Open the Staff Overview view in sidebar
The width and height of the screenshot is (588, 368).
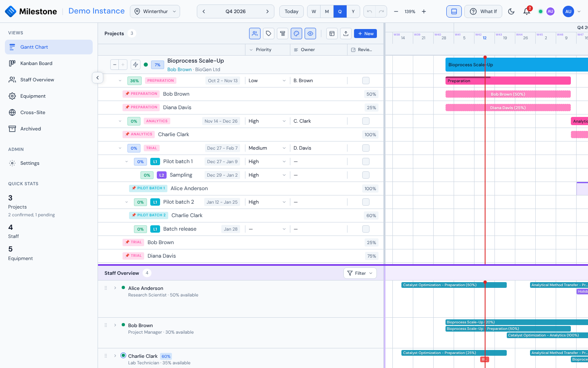49,80
